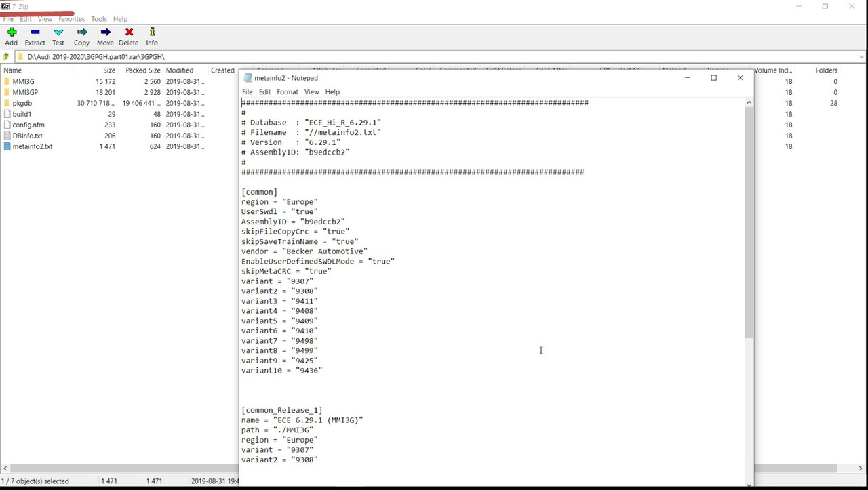Open Notepad File menu
The image size is (868, 490).
tap(248, 92)
